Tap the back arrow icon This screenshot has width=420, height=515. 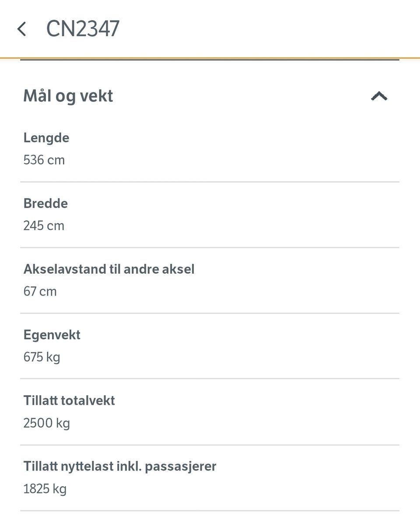(x=21, y=29)
